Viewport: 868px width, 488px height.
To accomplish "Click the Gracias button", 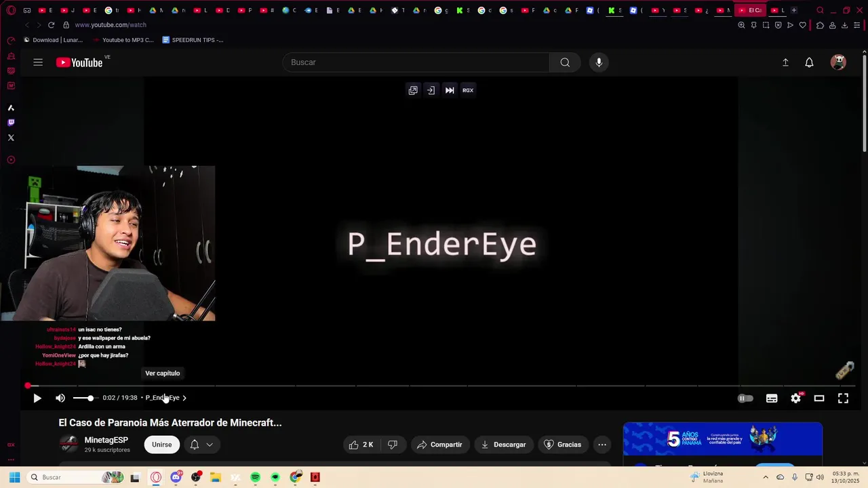I will point(563,445).
